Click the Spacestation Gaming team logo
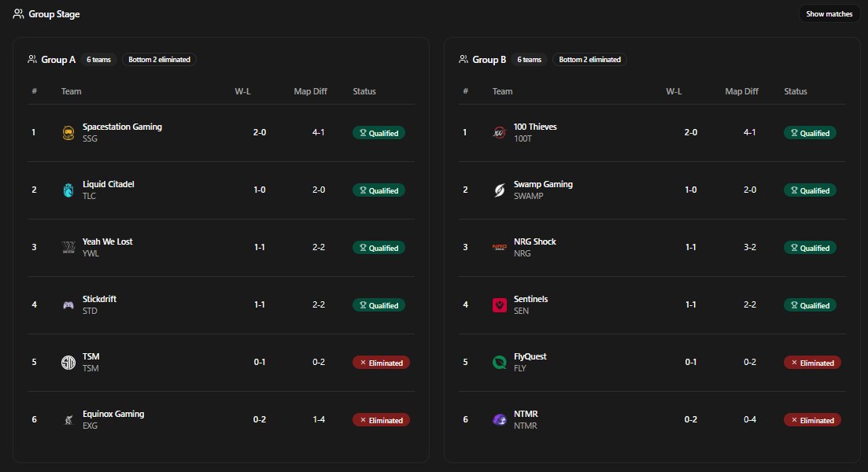Viewport: 868px width, 472px height. [68, 133]
